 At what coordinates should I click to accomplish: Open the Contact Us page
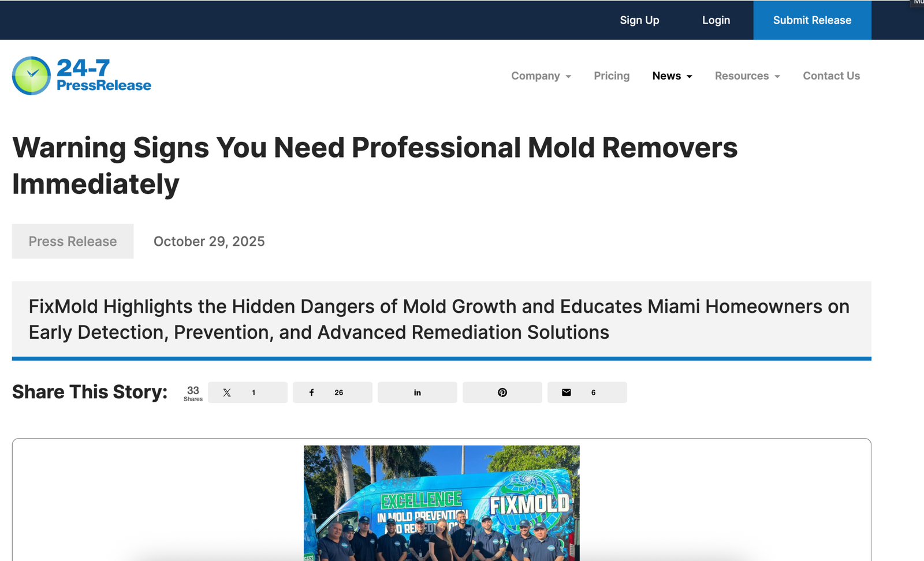831,76
